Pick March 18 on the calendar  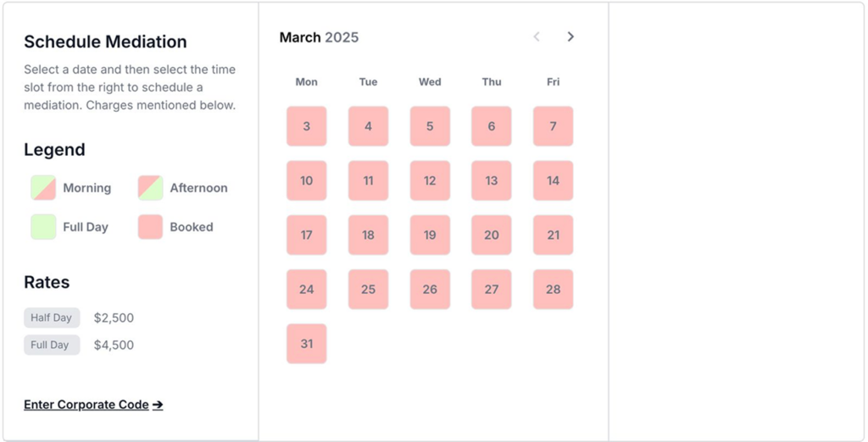(368, 235)
